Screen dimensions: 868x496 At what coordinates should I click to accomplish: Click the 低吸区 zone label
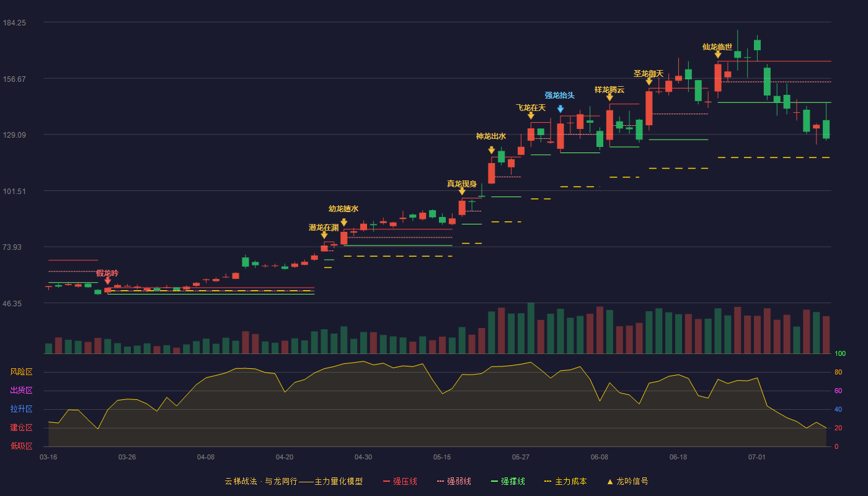click(22, 446)
